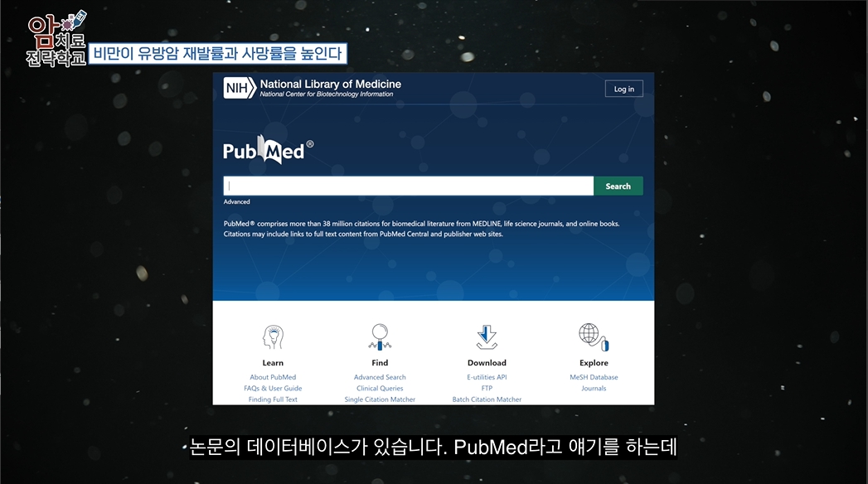The height and width of the screenshot is (484, 868).
Task: Open the MeSH Database link
Action: click(594, 377)
